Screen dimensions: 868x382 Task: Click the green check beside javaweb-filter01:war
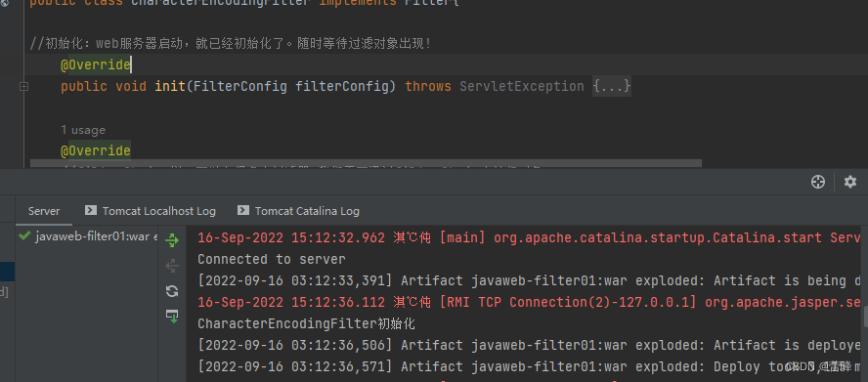coord(23,236)
